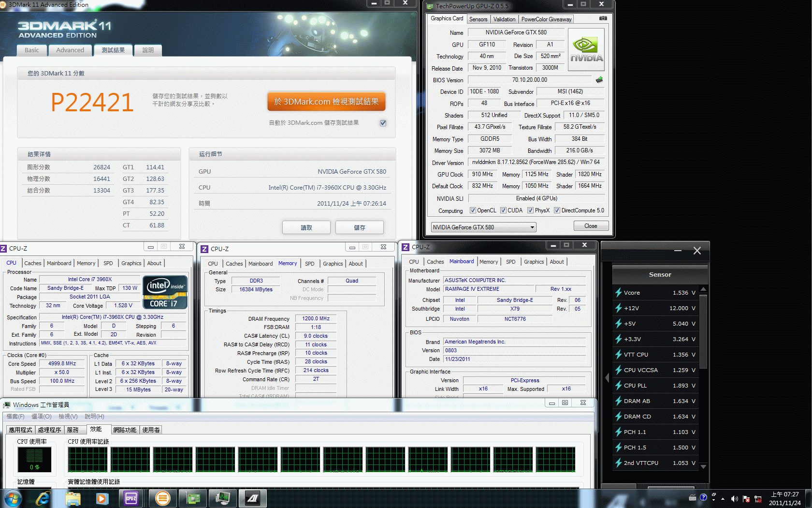
Task: Click the P22421 score text
Action: pyautogui.click(x=92, y=102)
